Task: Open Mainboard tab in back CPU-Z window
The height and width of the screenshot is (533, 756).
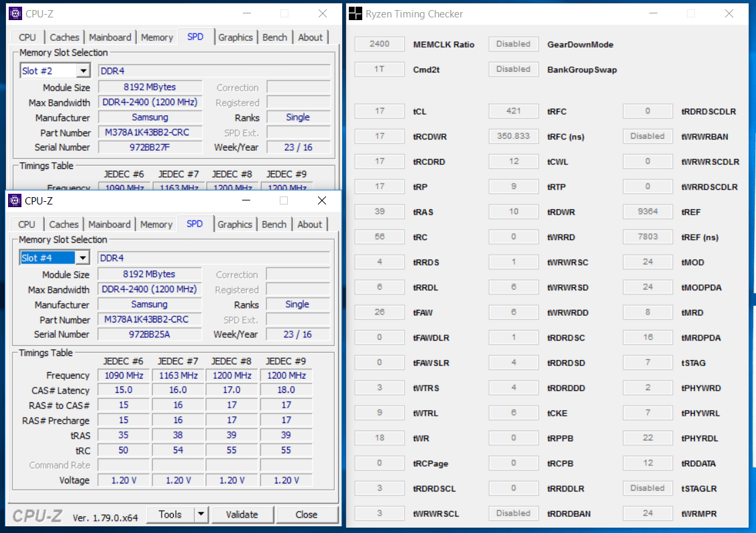Action: click(x=110, y=37)
